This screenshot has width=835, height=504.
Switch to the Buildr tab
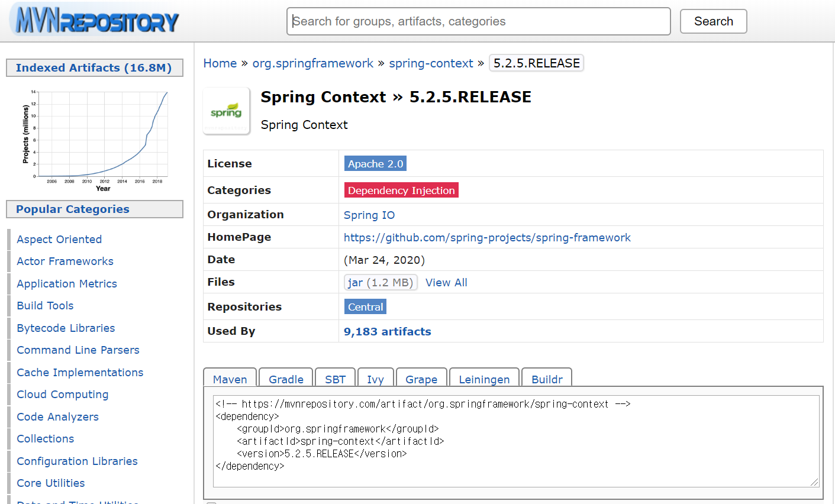click(547, 379)
